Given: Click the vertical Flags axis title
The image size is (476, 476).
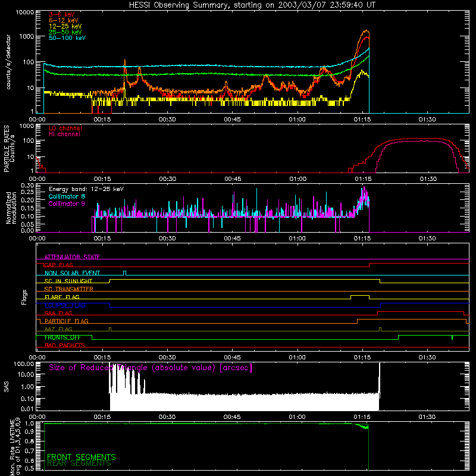Looking at the screenshot, I should pyautogui.click(x=24, y=297).
